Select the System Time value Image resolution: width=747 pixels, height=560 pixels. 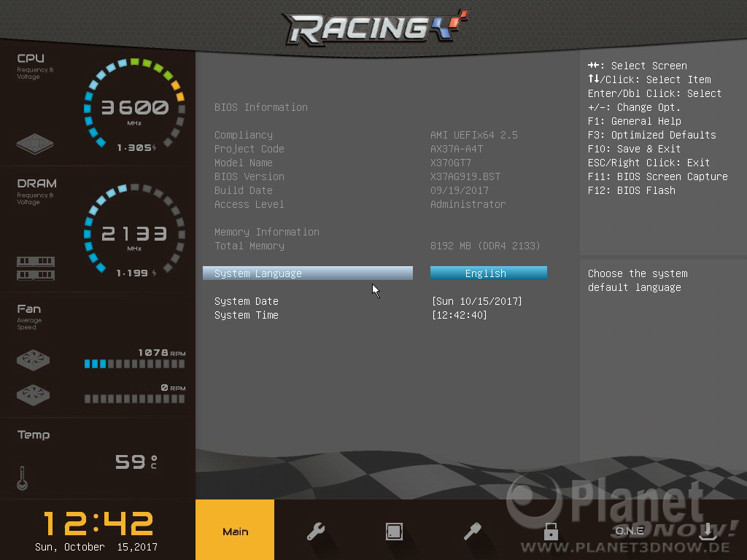pos(460,315)
